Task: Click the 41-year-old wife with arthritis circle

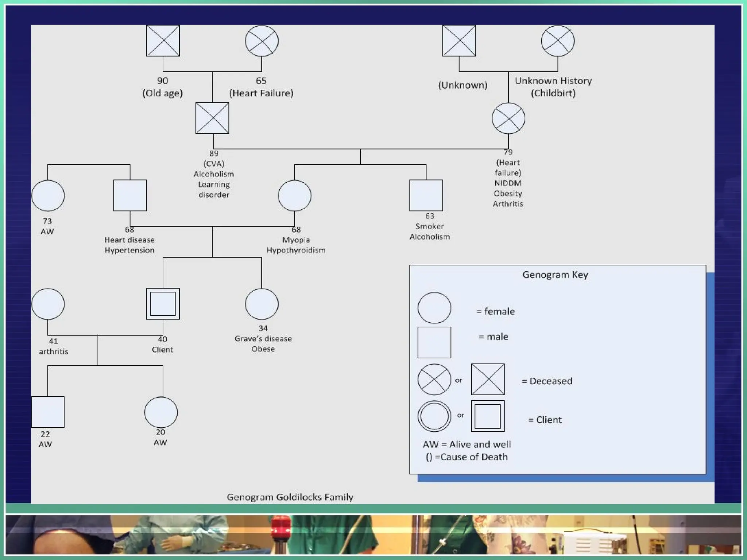Action: [x=48, y=304]
